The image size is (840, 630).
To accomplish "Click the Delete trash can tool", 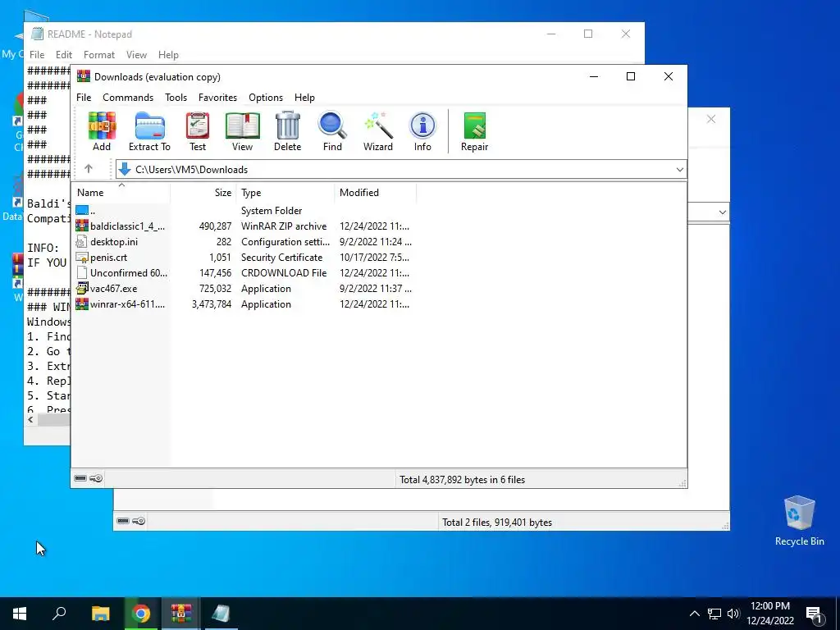I will 288,132.
